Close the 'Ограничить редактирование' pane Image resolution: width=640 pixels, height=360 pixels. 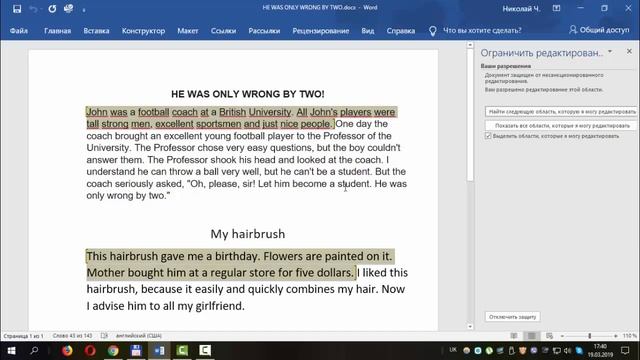pyautogui.click(x=629, y=51)
